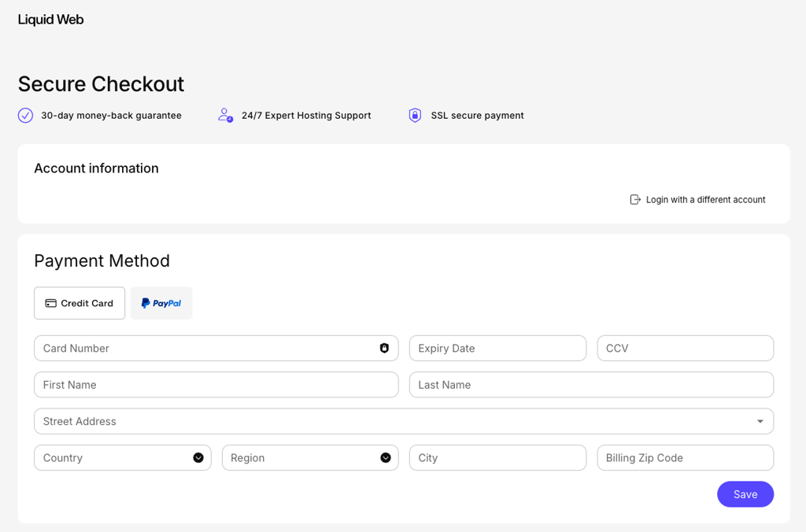Click the Liquid Web logo
The image size is (806, 532).
tap(50, 20)
